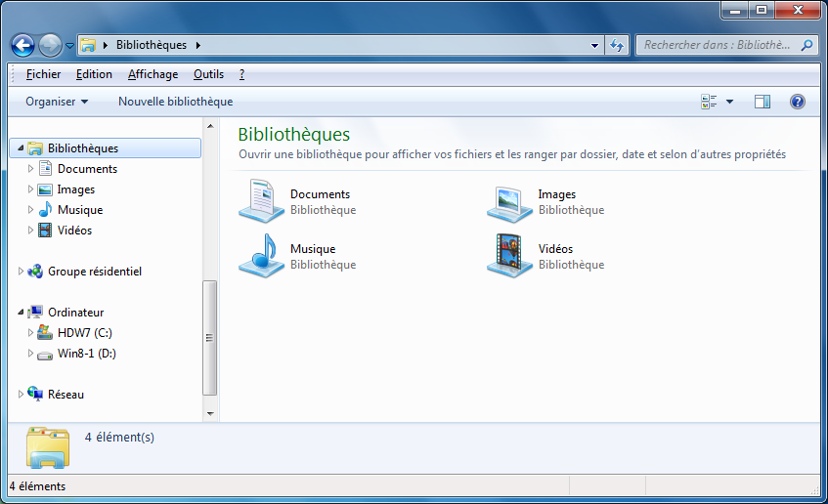Expand the HDW7 (C:) drive node

tap(30, 332)
